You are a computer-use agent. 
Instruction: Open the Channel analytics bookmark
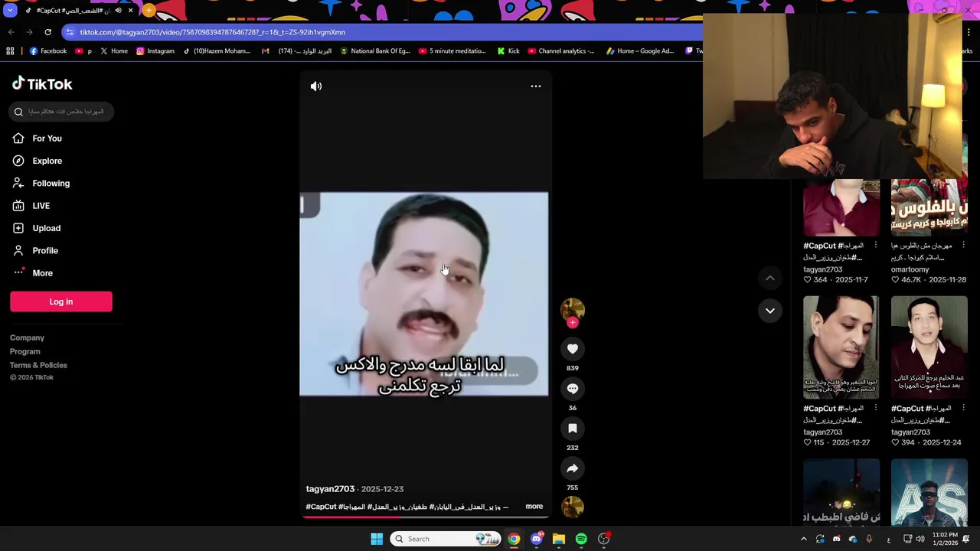tap(561, 51)
